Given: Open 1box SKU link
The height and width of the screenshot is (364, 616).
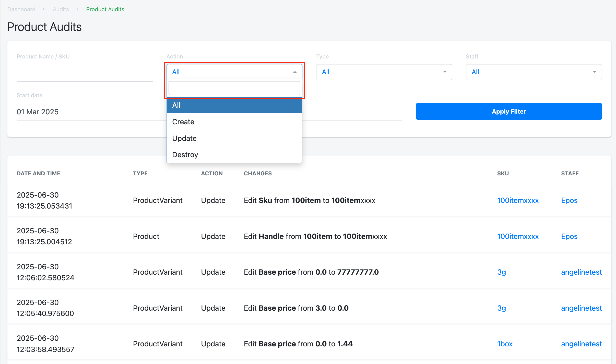Looking at the screenshot, I should coord(505,344).
